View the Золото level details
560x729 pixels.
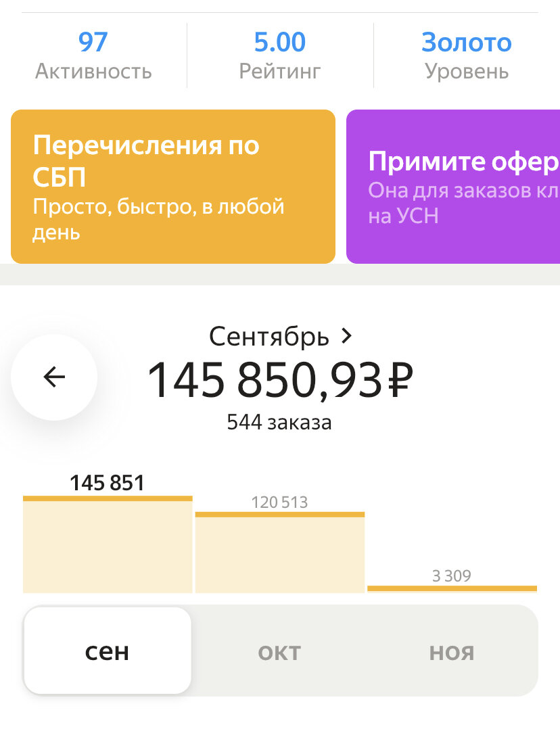click(466, 54)
